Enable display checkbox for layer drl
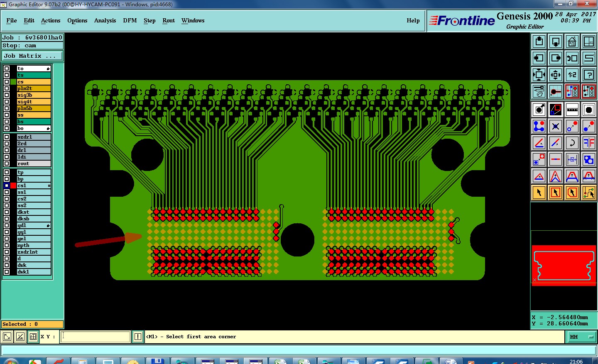The width and height of the screenshot is (598, 364). [x=7, y=150]
